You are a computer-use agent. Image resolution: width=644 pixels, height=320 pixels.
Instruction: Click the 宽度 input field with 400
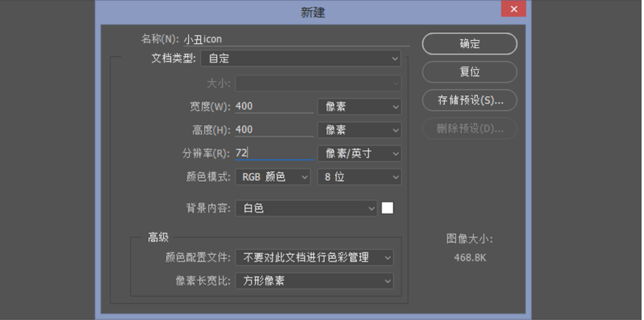[274, 107]
